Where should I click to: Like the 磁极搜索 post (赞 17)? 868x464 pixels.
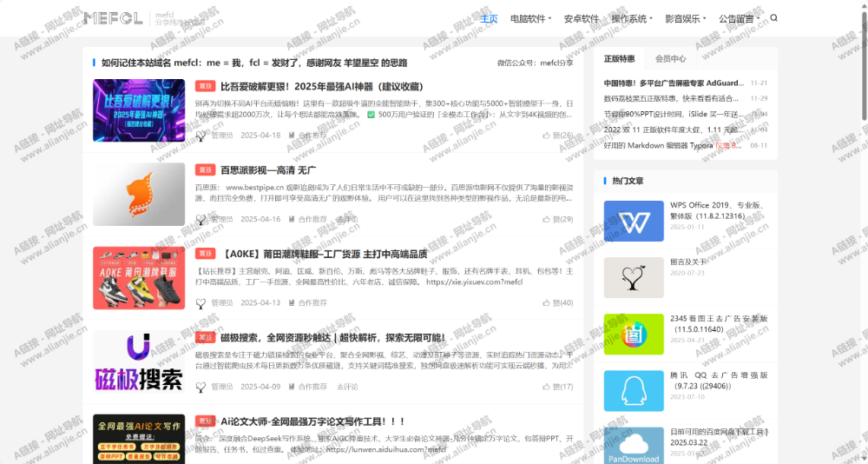tap(558, 387)
